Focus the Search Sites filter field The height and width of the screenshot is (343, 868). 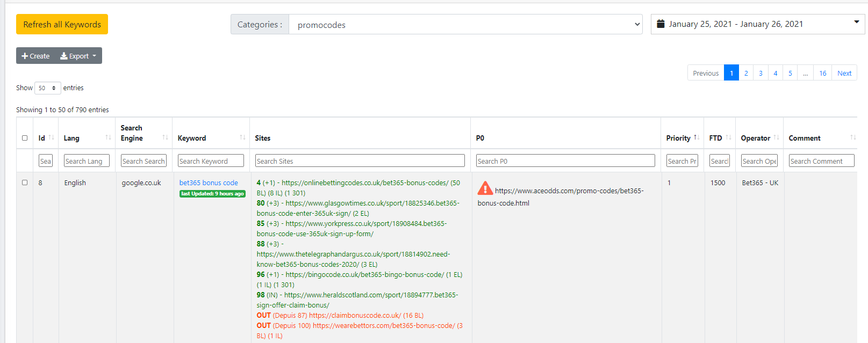tap(360, 161)
